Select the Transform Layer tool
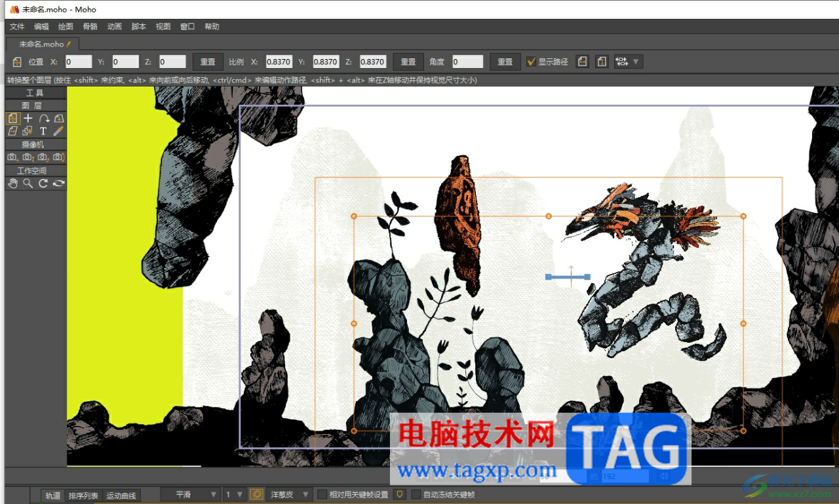The height and width of the screenshot is (504, 839). pyautogui.click(x=12, y=119)
